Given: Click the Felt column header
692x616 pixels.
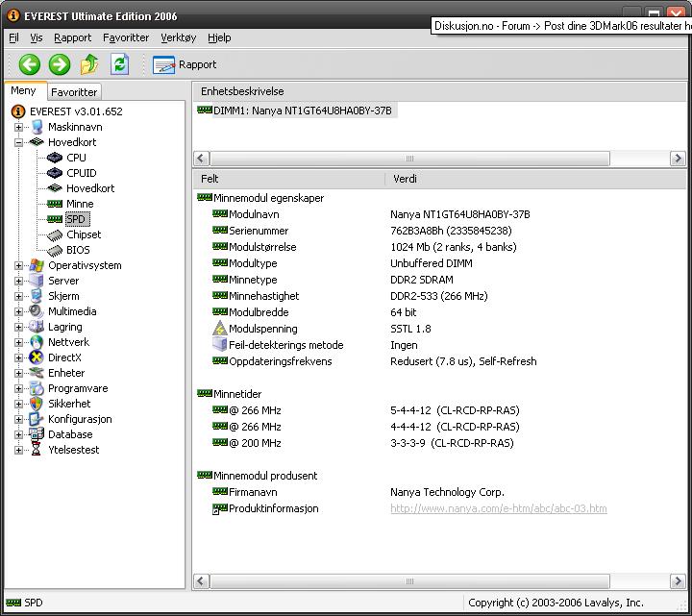Looking at the screenshot, I should coord(288,179).
